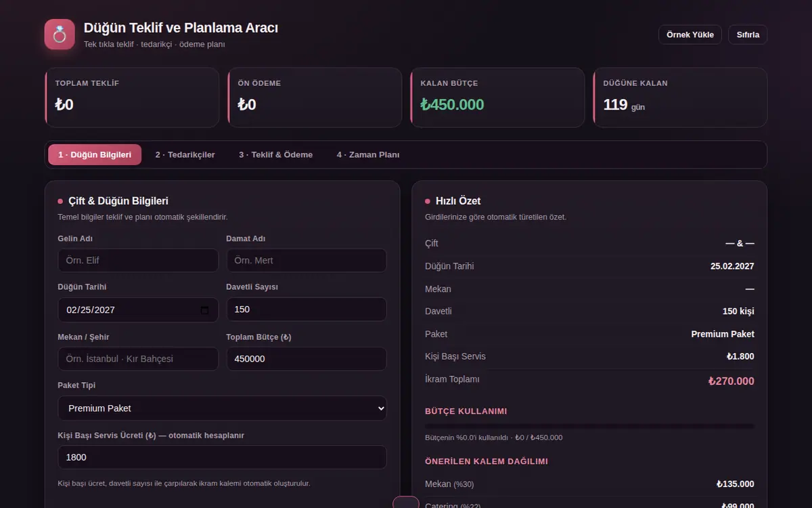Screen dimensions: 812x508
Task: Click the Düğün Tarihi date field
Action: (138, 310)
